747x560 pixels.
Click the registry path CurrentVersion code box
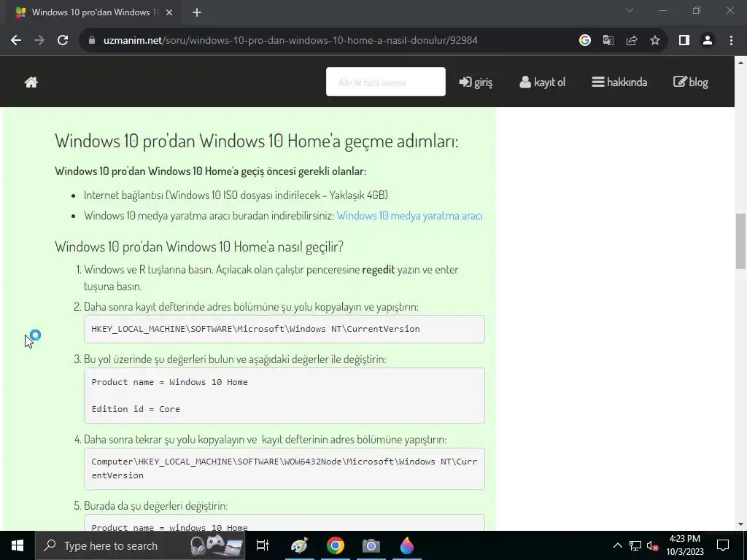point(285,329)
